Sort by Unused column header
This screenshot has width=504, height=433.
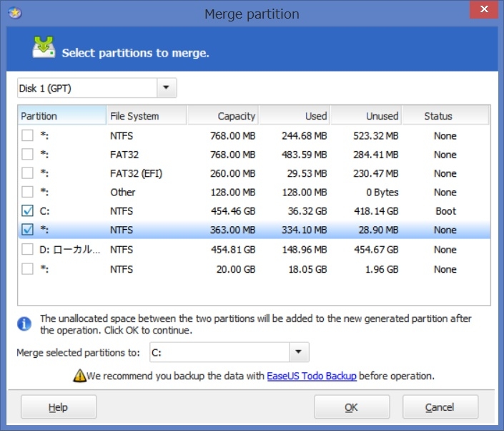tap(367, 115)
